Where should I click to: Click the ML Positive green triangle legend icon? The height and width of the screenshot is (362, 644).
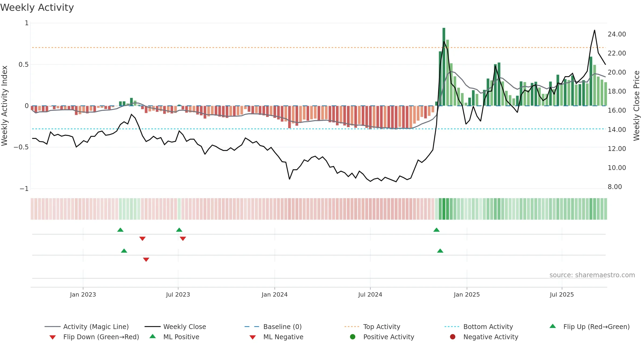click(x=153, y=336)
